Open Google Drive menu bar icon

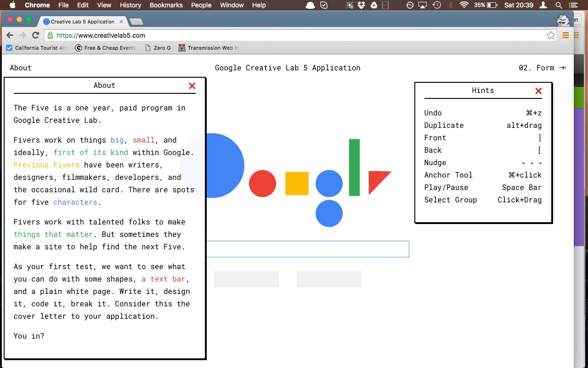coord(373,5)
